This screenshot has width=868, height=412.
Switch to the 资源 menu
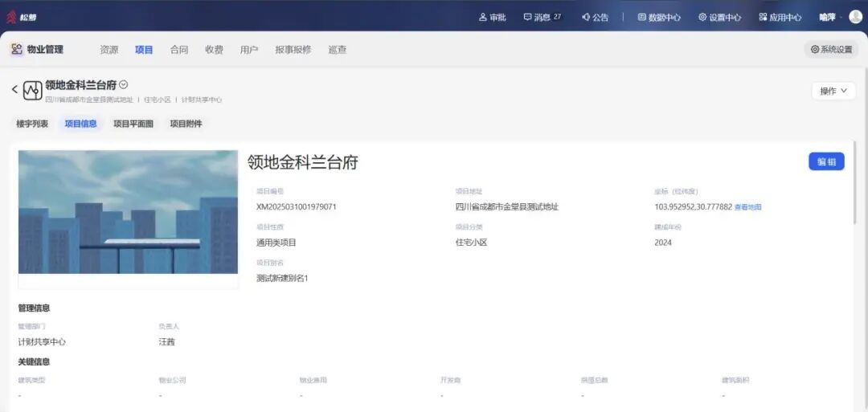pos(109,50)
